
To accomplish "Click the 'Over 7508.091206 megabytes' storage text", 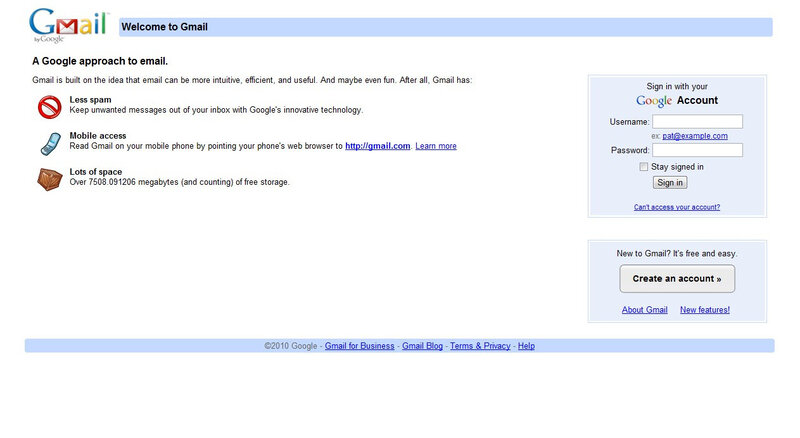I will click(180, 182).
